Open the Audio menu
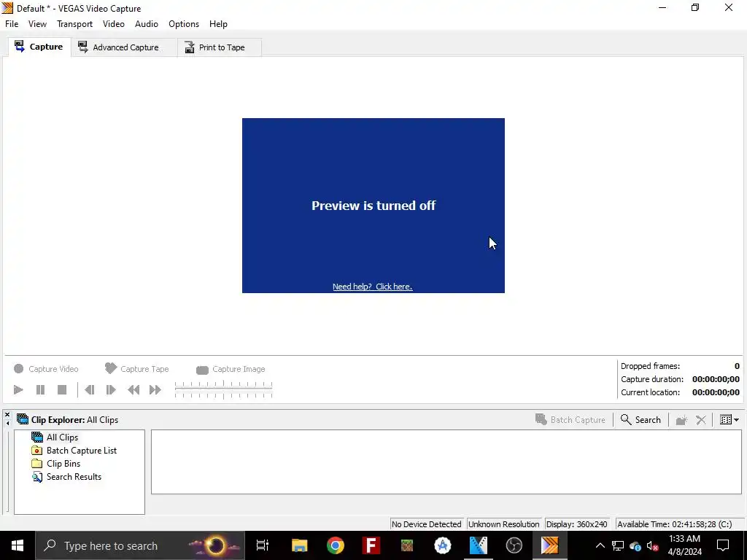 [x=146, y=24]
